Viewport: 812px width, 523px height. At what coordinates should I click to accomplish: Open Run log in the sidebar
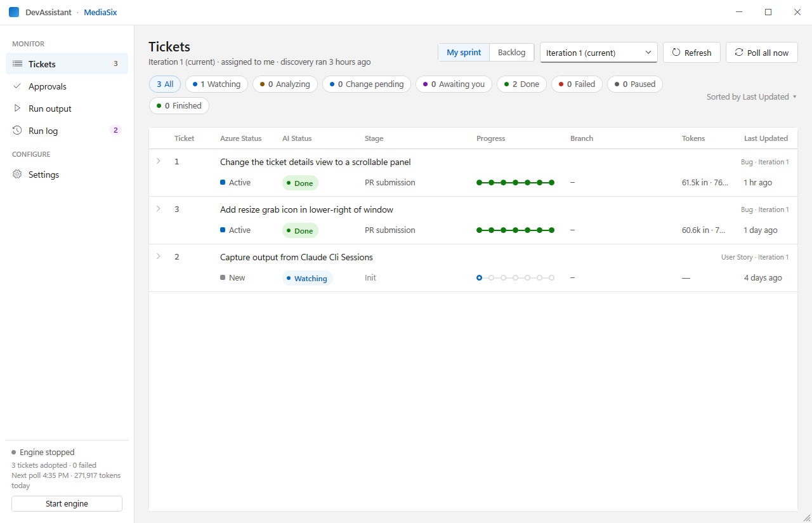point(67,131)
